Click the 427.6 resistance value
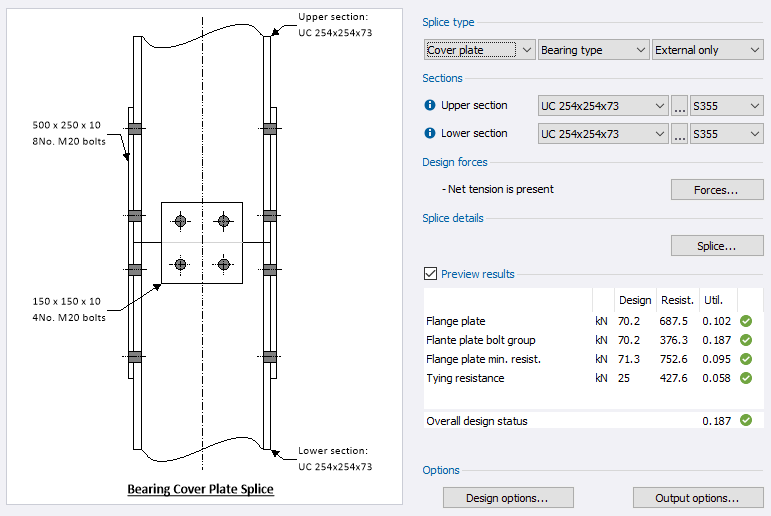The height and width of the screenshot is (516, 771). tap(674, 378)
